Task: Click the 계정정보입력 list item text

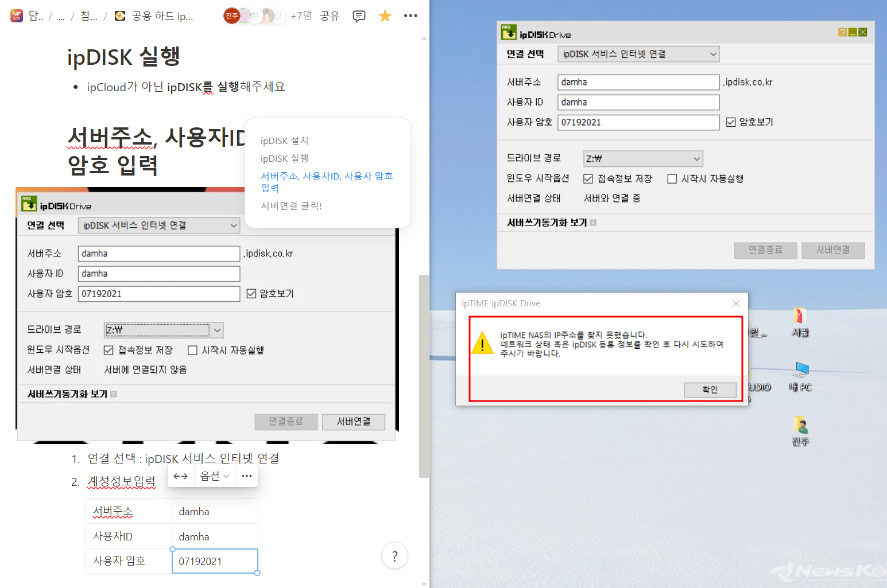Action: click(121, 481)
